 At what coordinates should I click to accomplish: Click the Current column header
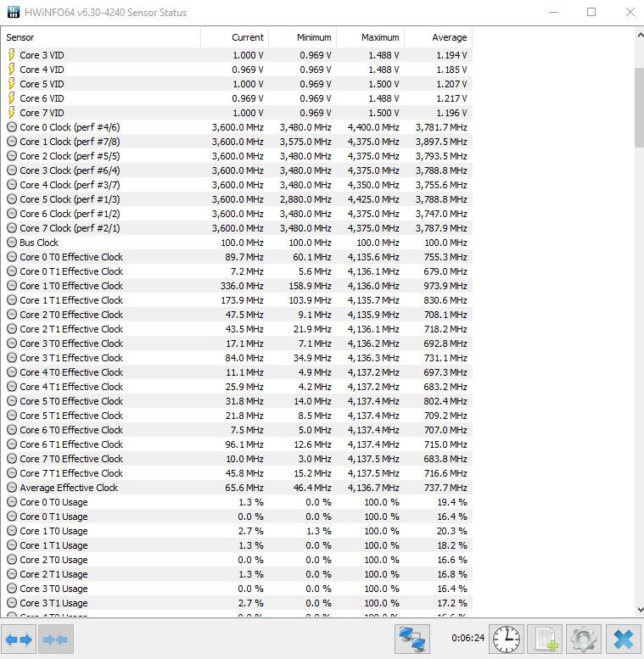234,37
